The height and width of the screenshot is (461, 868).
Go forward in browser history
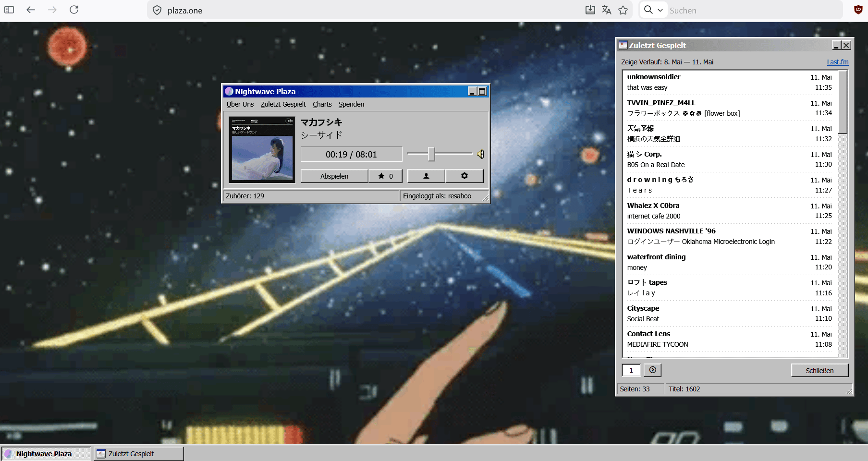[x=52, y=10]
